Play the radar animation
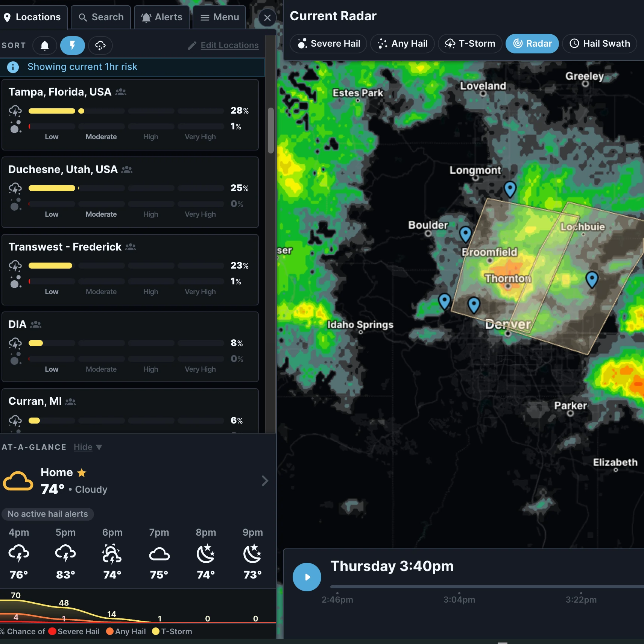 coord(307,577)
